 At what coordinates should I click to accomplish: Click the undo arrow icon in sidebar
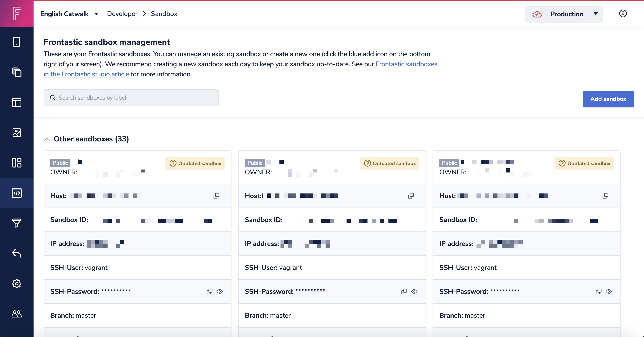17,253
